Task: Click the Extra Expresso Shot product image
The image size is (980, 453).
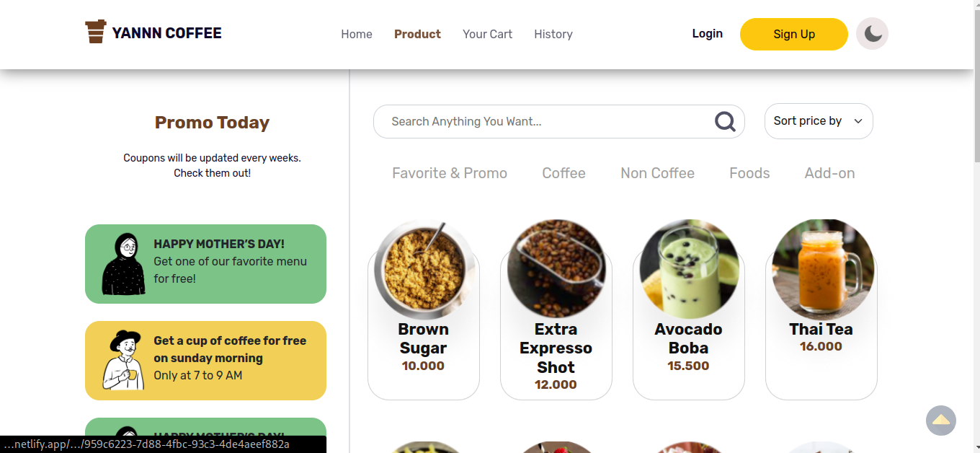Action: (x=556, y=268)
